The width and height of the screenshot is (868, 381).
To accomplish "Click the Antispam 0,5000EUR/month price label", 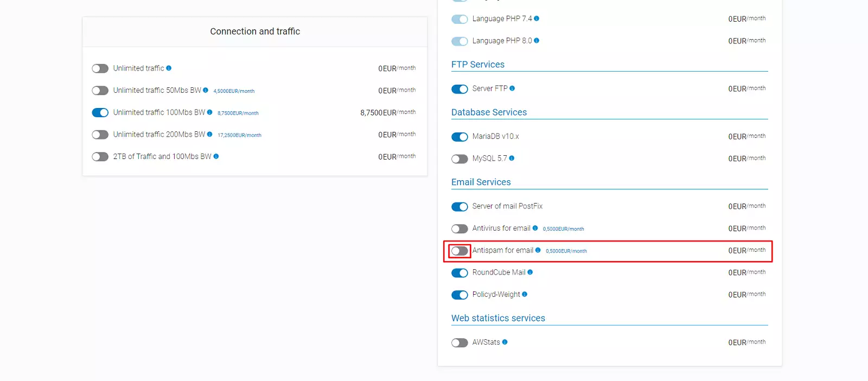I will [566, 251].
